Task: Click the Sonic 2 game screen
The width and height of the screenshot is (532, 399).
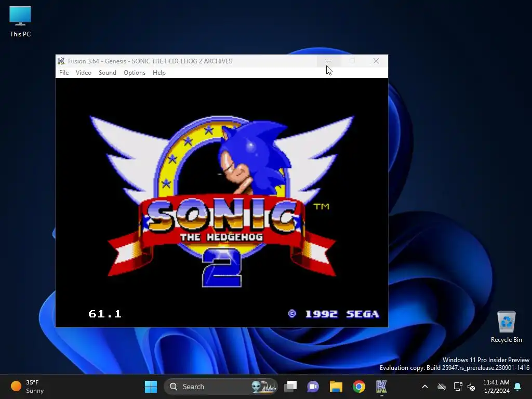Action: pyautogui.click(x=221, y=203)
